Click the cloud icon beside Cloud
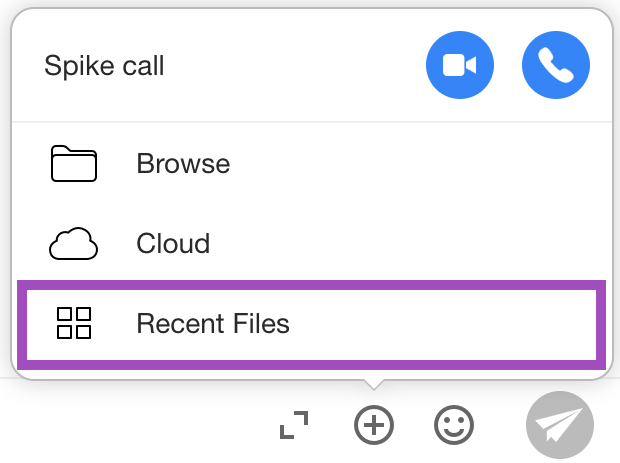 point(74,244)
